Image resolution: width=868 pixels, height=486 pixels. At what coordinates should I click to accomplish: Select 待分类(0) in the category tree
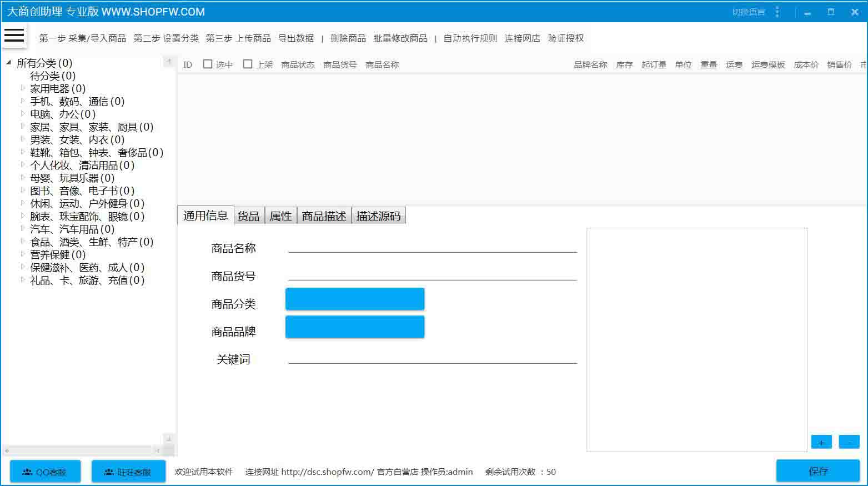coord(53,76)
